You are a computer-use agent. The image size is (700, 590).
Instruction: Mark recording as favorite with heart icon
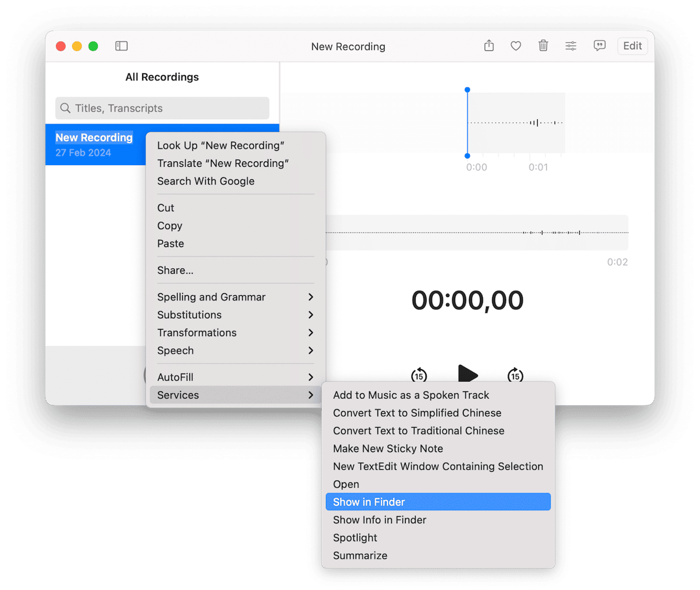pos(516,46)
